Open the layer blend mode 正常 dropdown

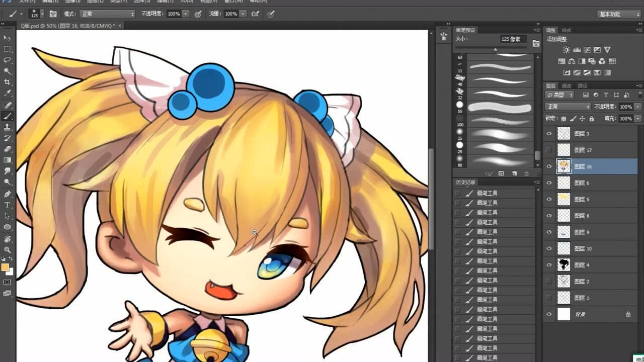coord(568,107)
